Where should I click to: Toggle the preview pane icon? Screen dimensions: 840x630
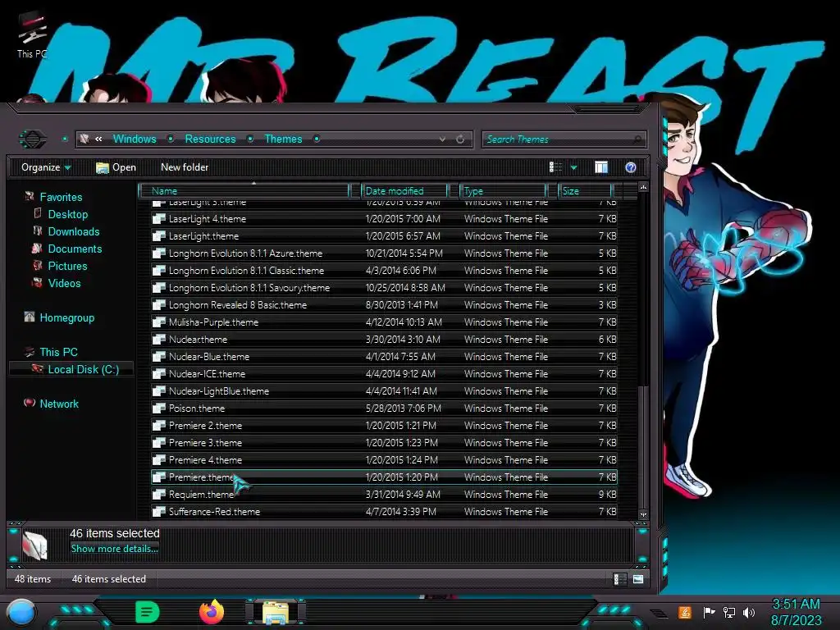601,167
